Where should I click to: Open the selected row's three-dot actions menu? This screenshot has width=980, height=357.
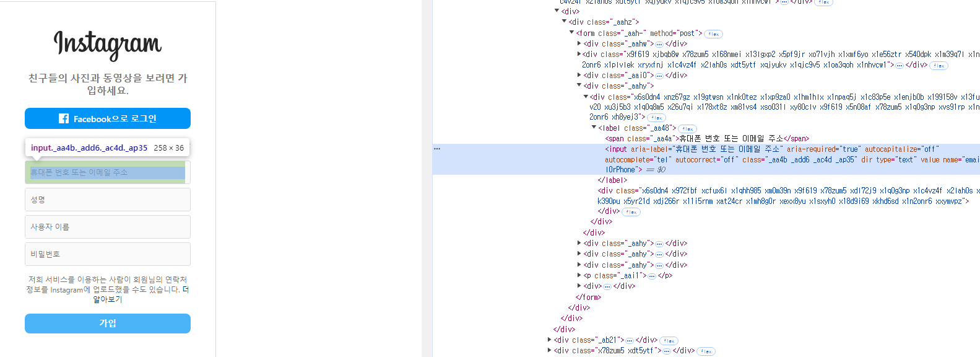[437, 149]
